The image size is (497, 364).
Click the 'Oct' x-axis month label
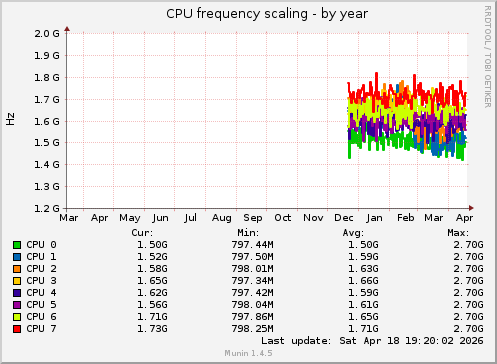(x=283, y=218)
